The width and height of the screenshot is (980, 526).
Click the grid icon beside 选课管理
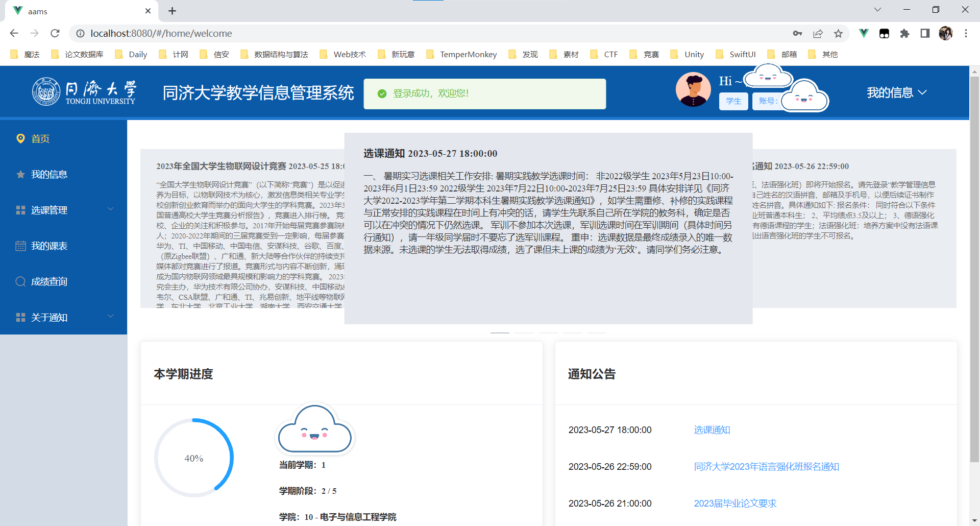[x=20, y=210]
